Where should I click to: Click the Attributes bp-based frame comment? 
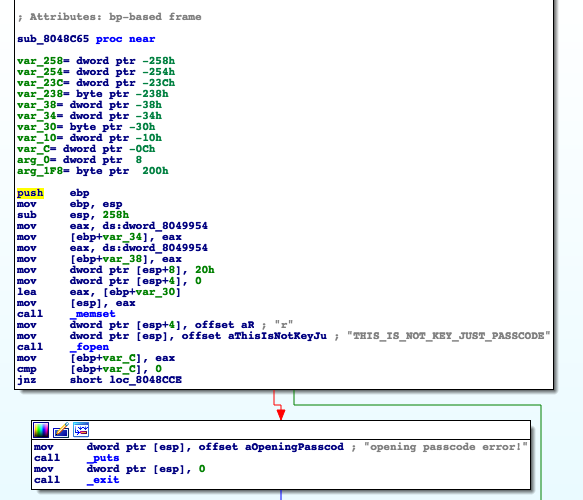tap(109, 17)
